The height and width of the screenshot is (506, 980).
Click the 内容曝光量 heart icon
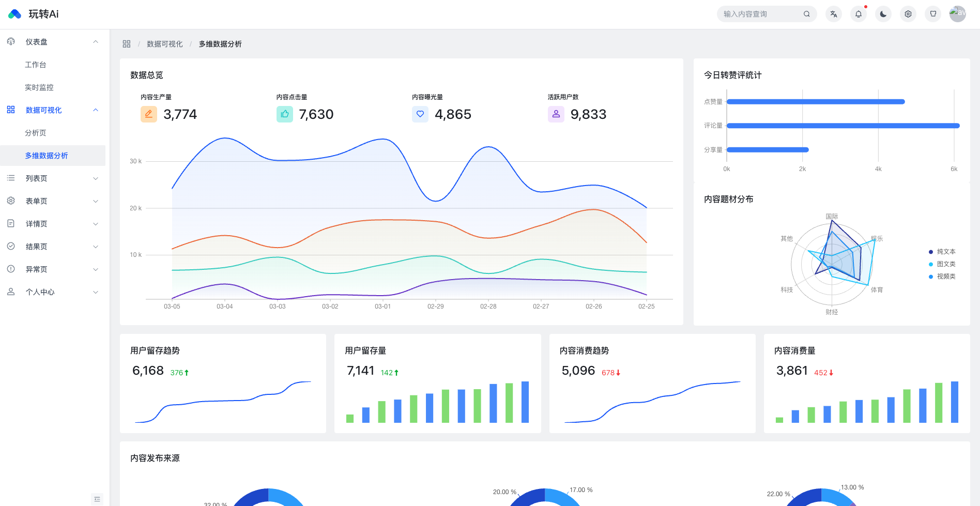point(420,114)
